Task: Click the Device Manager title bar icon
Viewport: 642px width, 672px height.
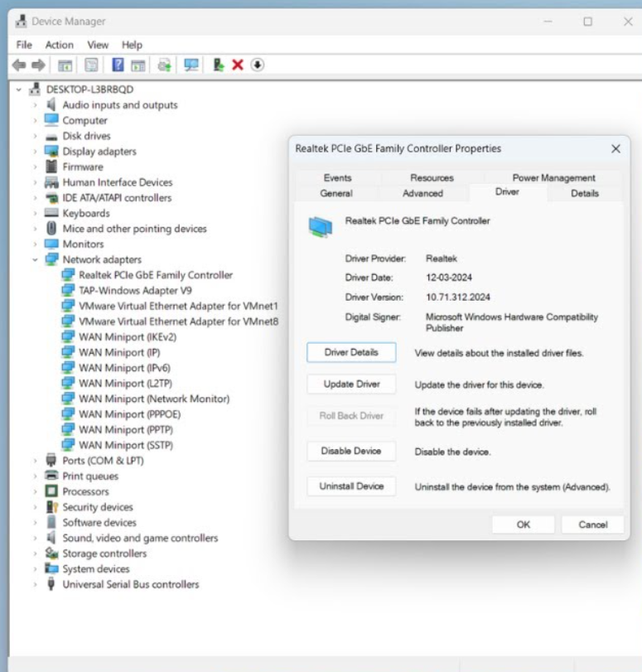Action: pyautogui.click(x=21, y=21)
